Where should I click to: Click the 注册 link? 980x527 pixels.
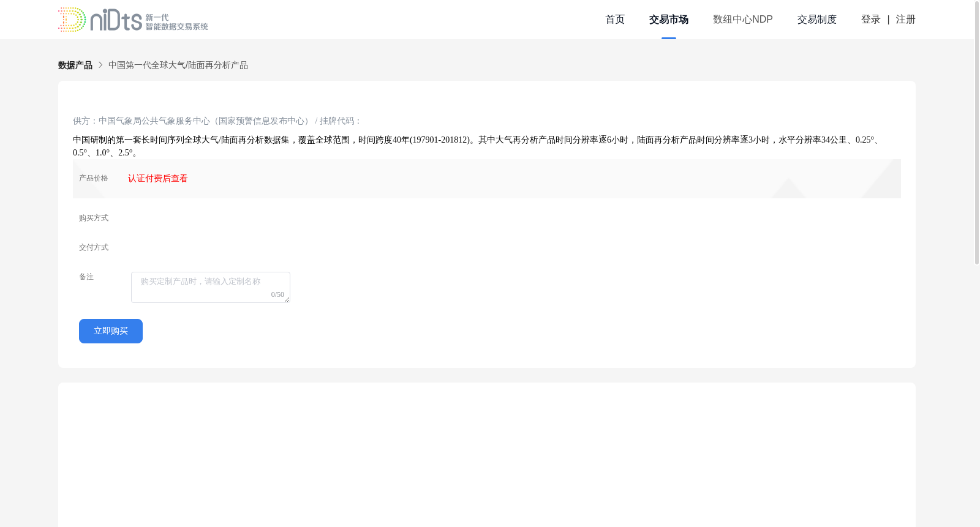[x=906, y=20]
